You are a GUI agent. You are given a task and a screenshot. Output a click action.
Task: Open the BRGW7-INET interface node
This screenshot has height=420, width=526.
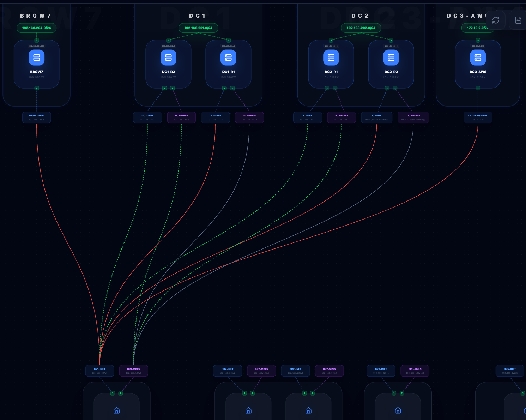pyautogui.click(x=36, y=117)
